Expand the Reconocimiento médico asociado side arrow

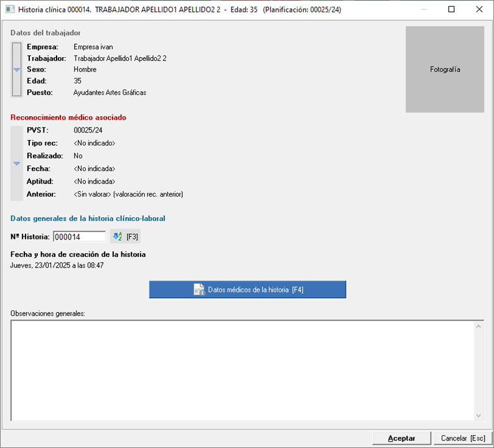pyautogui.click(x=17, y=163)
